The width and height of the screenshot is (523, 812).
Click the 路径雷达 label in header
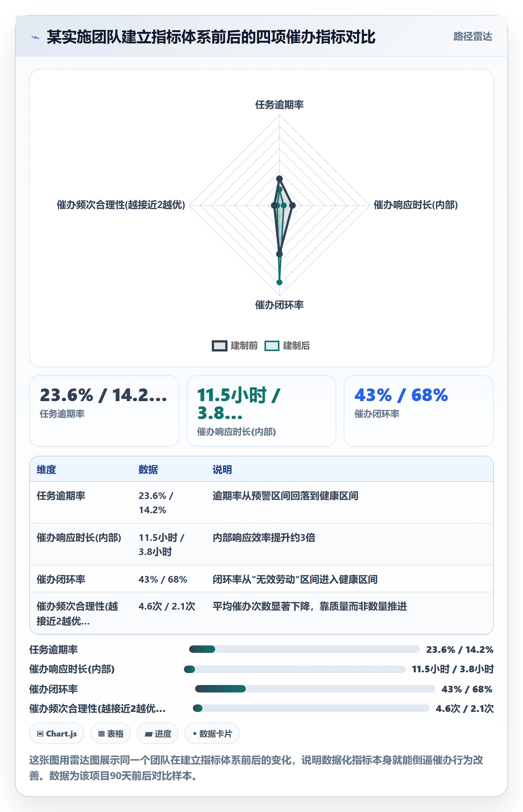coord(473,37)
